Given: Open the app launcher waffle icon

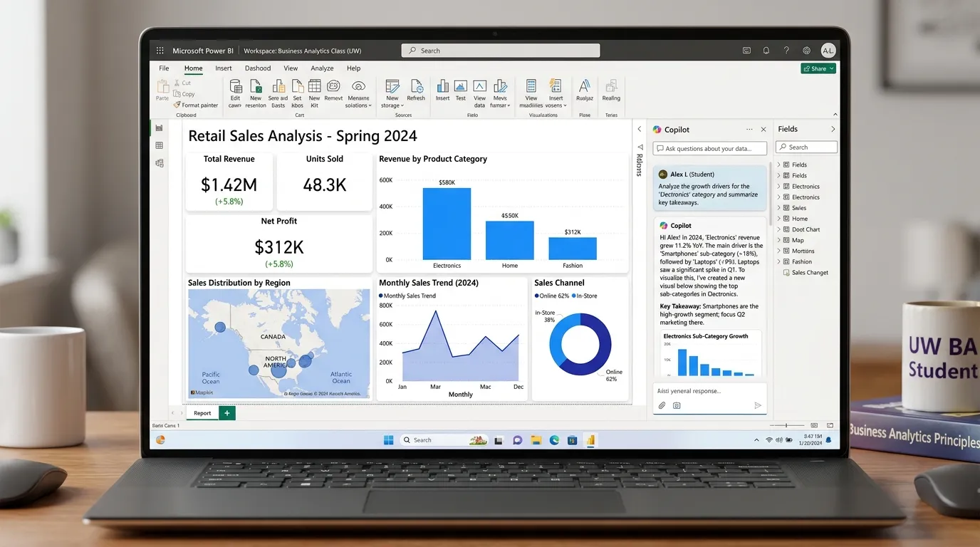Looking at the screenshot, I should click(x=160, y=51).
